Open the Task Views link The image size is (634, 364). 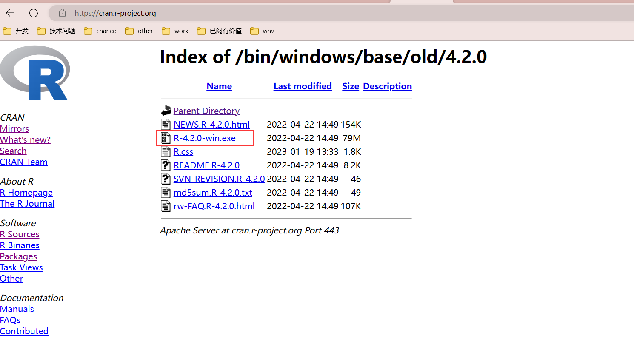[21, 267]
